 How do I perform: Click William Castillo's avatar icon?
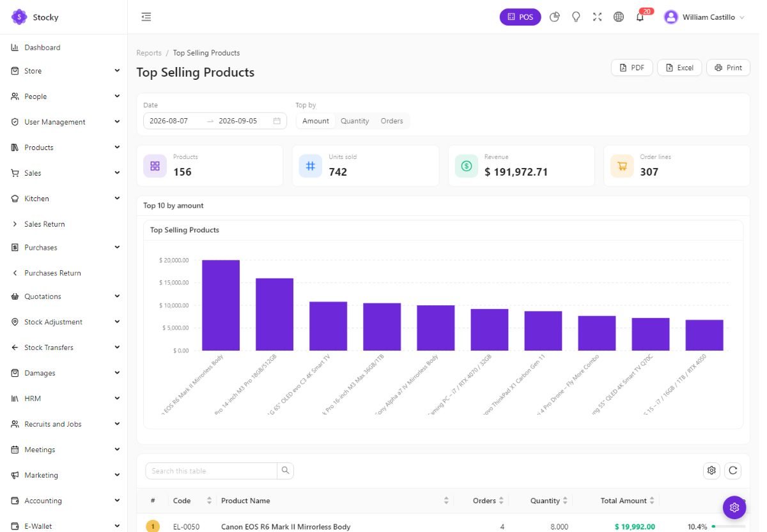click(x=670, y=17)
